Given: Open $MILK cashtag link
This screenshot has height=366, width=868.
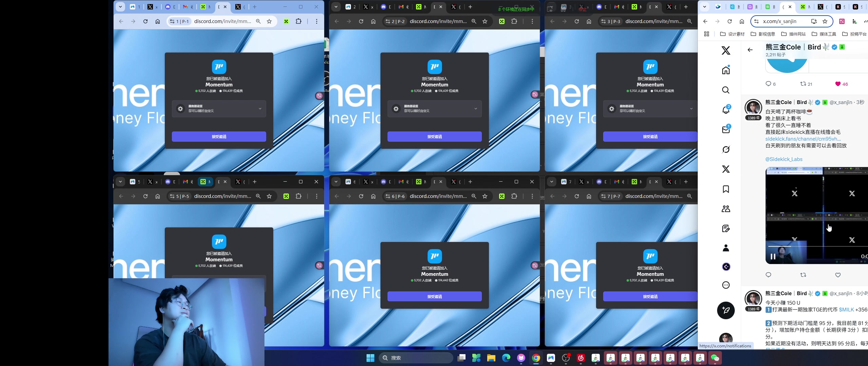Looking at the screenshot, I should (846, 310).
